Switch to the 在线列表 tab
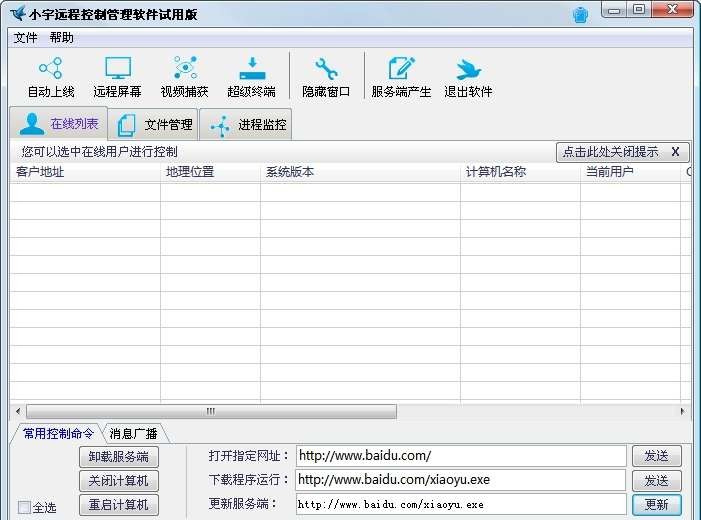 (x=59, y=123)
